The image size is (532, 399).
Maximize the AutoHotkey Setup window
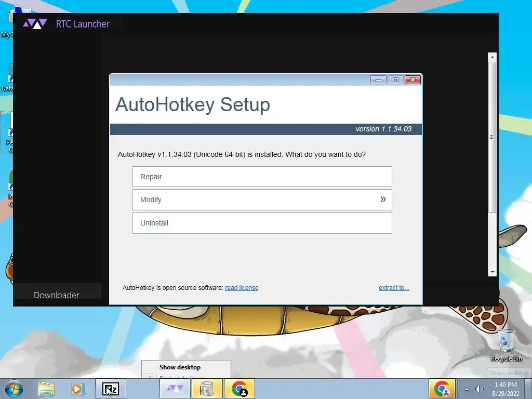[395, 79]
